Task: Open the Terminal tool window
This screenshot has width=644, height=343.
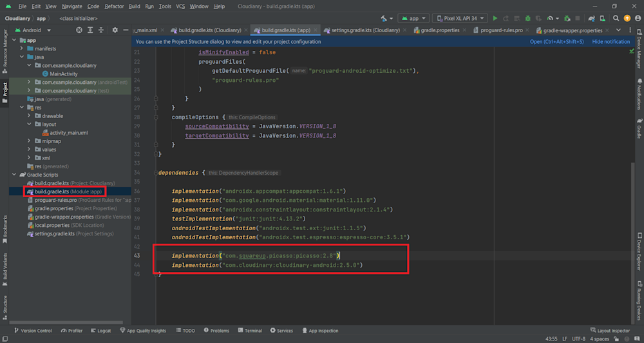Action: click(x=250, y=330)
